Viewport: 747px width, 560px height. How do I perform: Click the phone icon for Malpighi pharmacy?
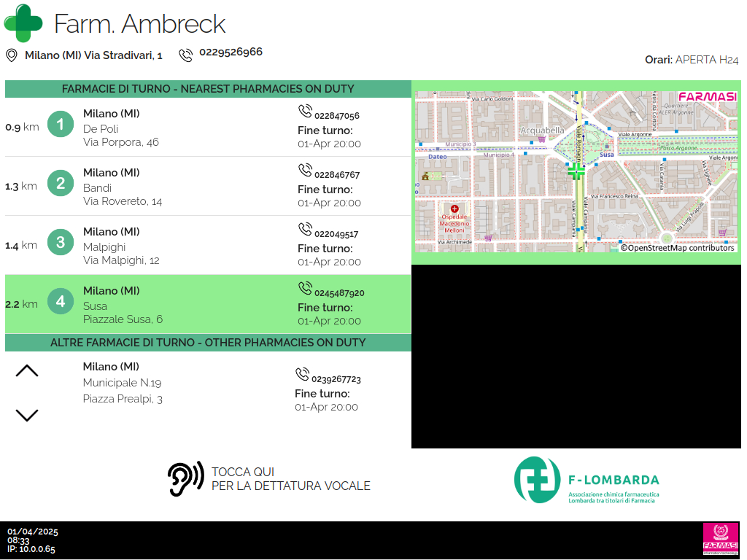[305, 229]
